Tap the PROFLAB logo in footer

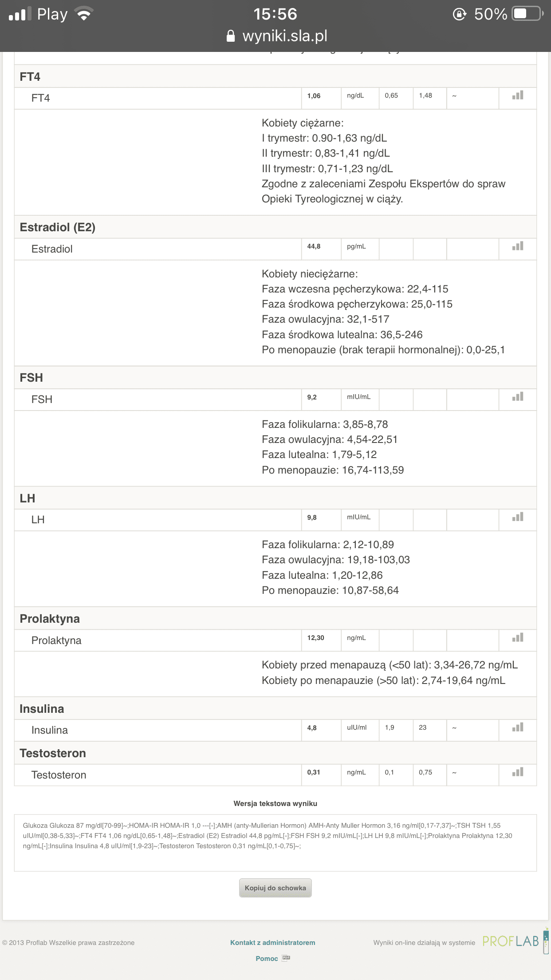click(x=511, y=941)
